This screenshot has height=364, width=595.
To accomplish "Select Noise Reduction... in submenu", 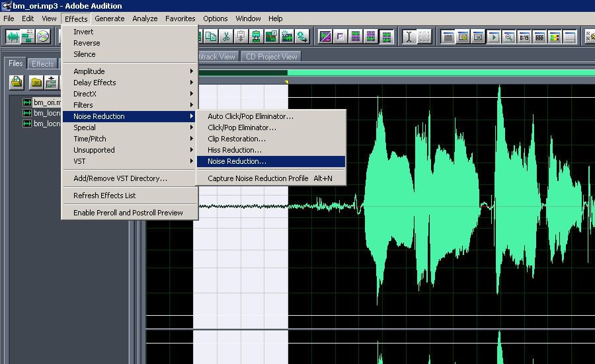I will coord(271,161).
